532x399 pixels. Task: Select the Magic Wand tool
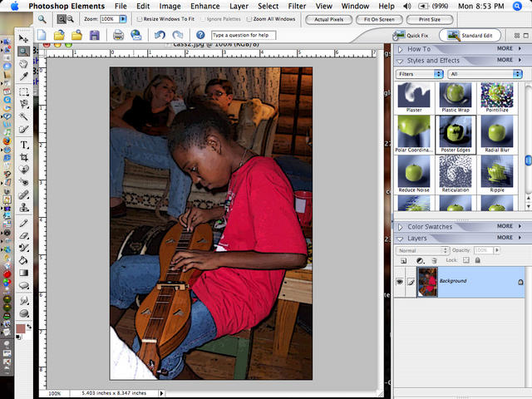click(x=23, y=116)
